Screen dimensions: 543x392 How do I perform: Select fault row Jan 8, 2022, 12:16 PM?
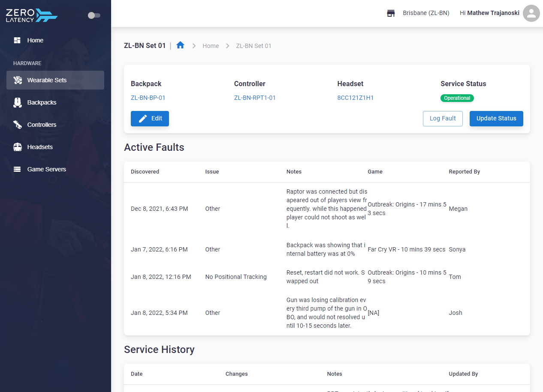point(327,277)
